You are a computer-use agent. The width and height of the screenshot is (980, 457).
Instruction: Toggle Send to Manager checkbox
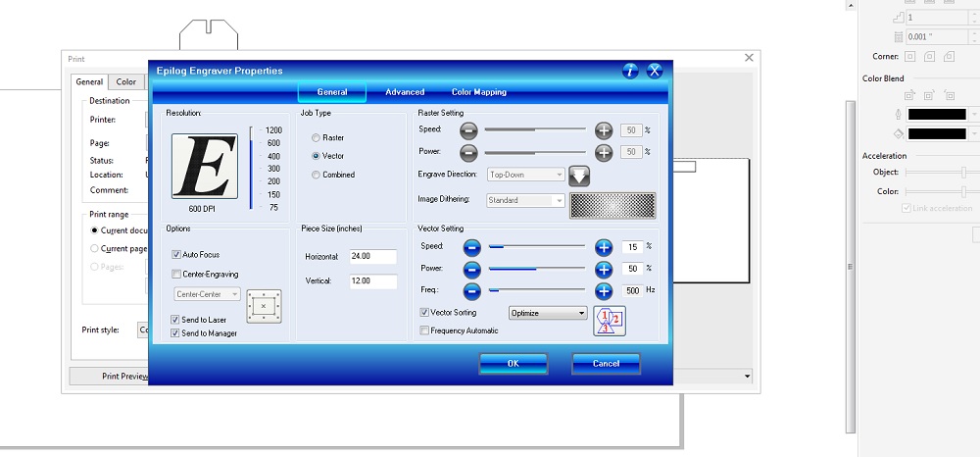[x=175, y=333]
